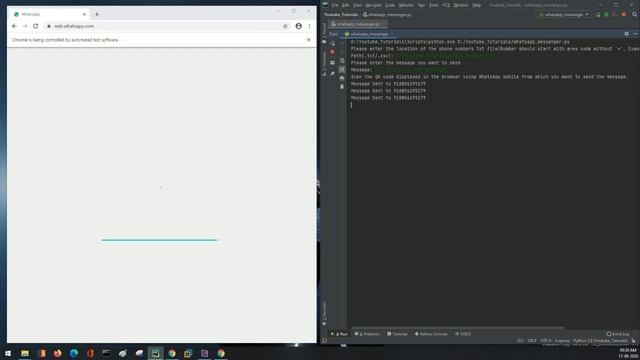Click whatsapp_messenger.py breadcrumb
The width and height of the screenshot is (640, 360).
(x=387, y=15)
